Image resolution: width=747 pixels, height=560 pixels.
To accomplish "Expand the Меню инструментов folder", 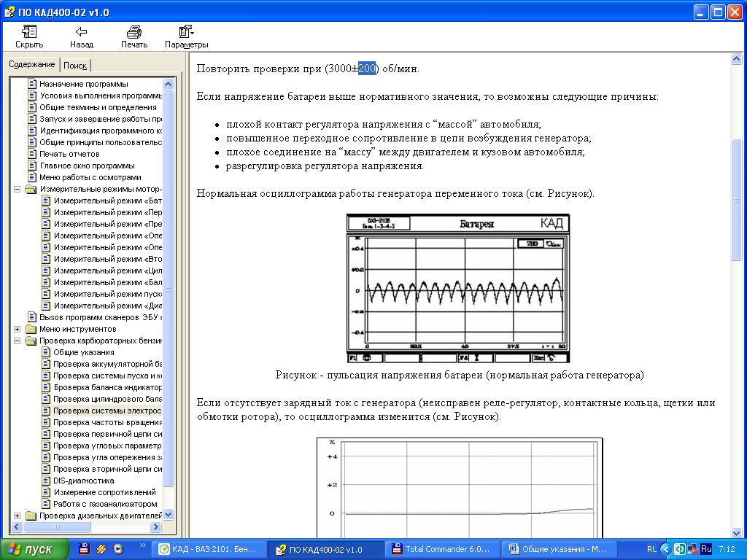I will [18, 329].
